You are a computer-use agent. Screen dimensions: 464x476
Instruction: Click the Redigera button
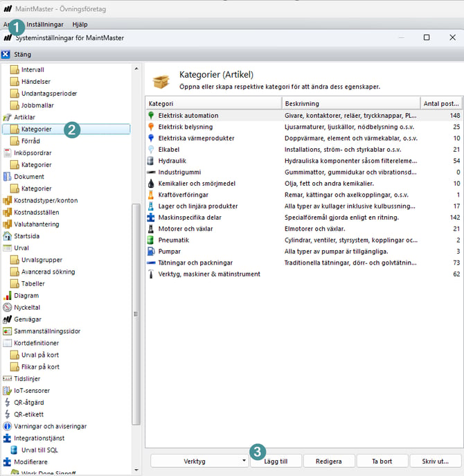click(329, 461)
